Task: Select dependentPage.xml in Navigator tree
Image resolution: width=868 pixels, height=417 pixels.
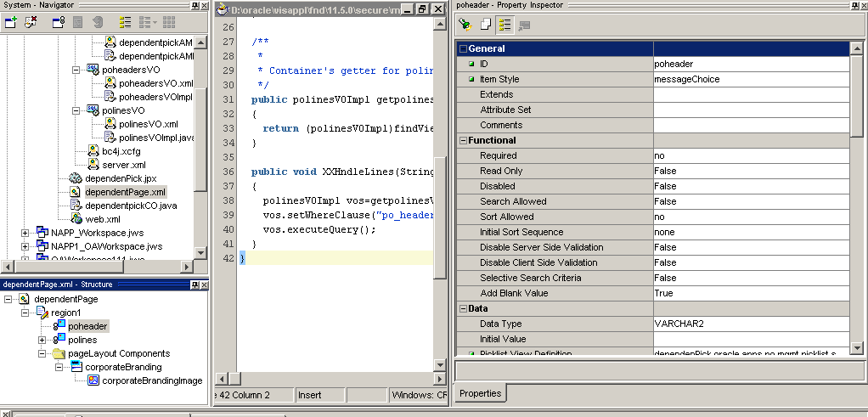Action: click(125, 192)
